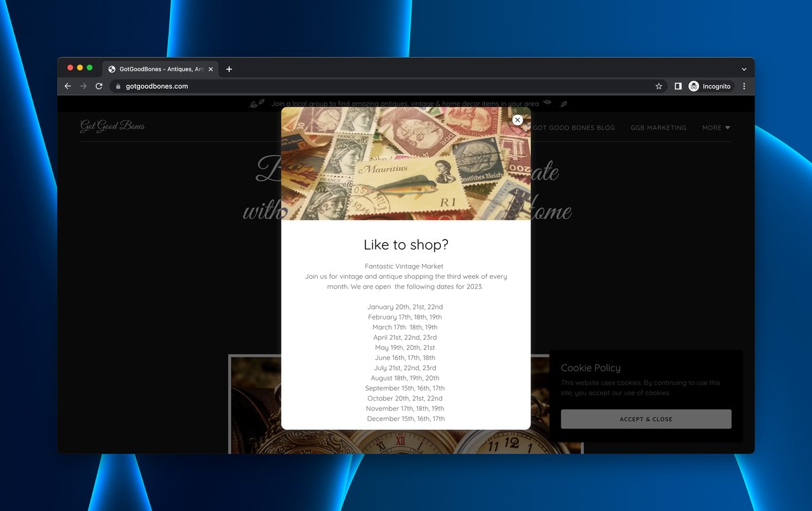This screenshot has width=812, height=511.
Task: Select October 20th, 21st, 22nd dates
Action: pos(405,398)
